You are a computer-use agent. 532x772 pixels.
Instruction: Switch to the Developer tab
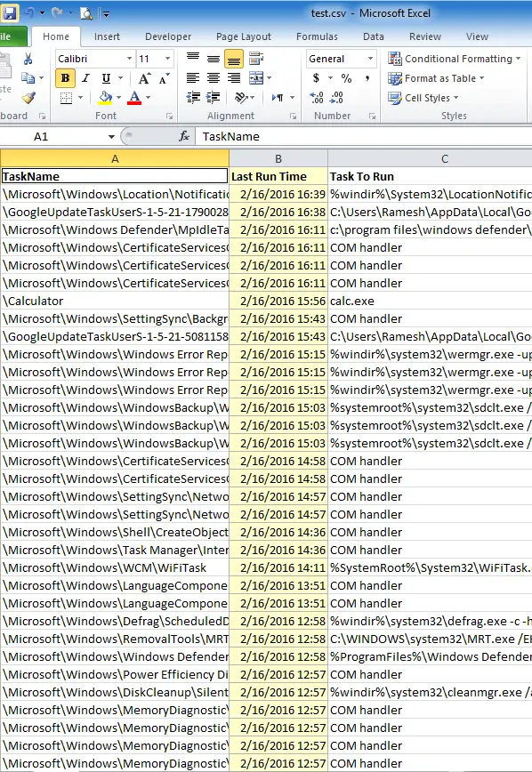168,36
